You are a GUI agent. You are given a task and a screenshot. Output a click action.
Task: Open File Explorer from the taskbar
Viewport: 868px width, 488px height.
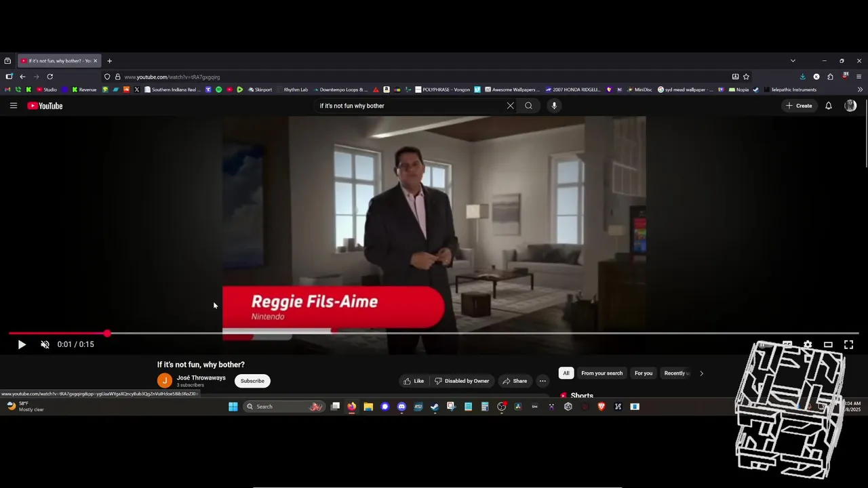[x=368, y=407]
